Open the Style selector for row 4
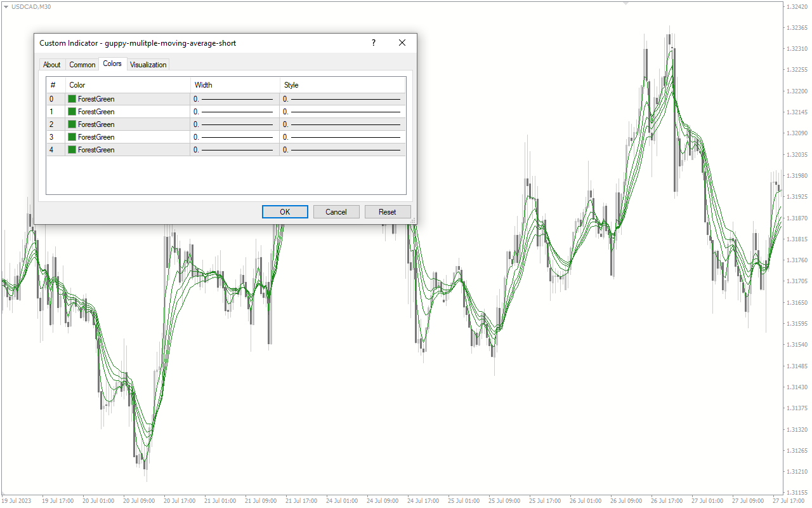 (343, 150)
